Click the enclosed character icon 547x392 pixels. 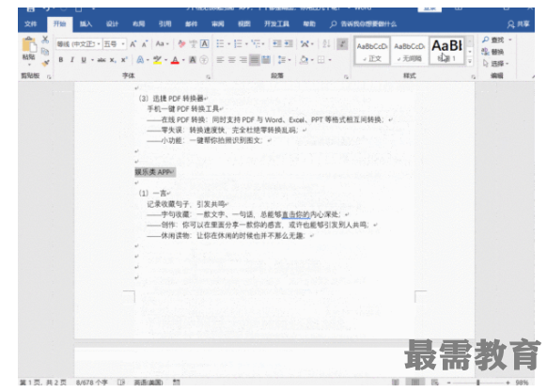point(205,60)
